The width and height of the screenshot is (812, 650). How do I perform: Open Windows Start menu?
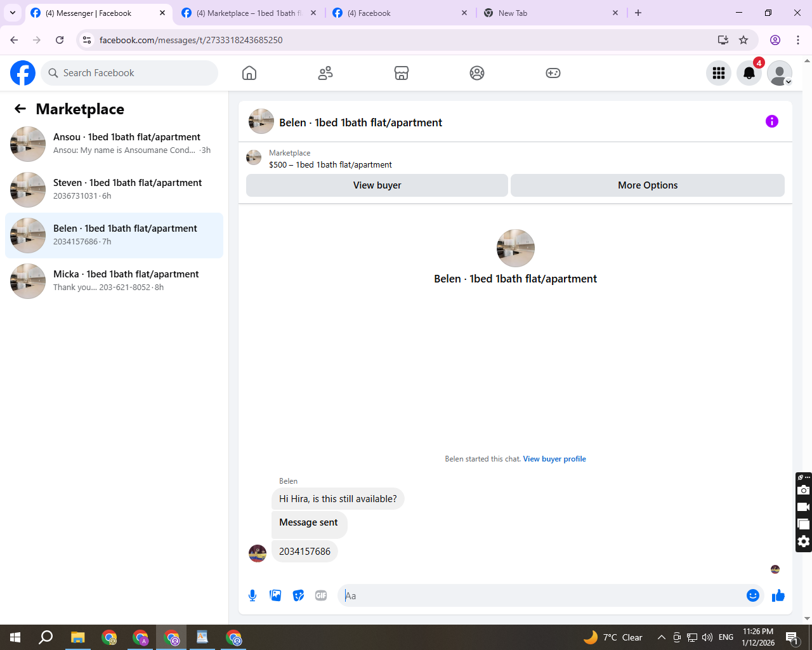pyautogui.click(x=15, y=637)
